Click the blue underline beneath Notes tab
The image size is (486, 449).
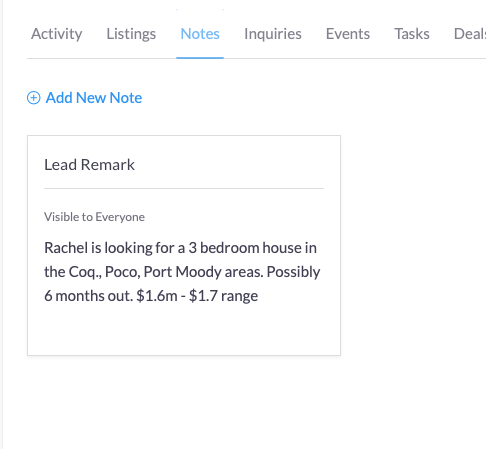pos(200,58)
